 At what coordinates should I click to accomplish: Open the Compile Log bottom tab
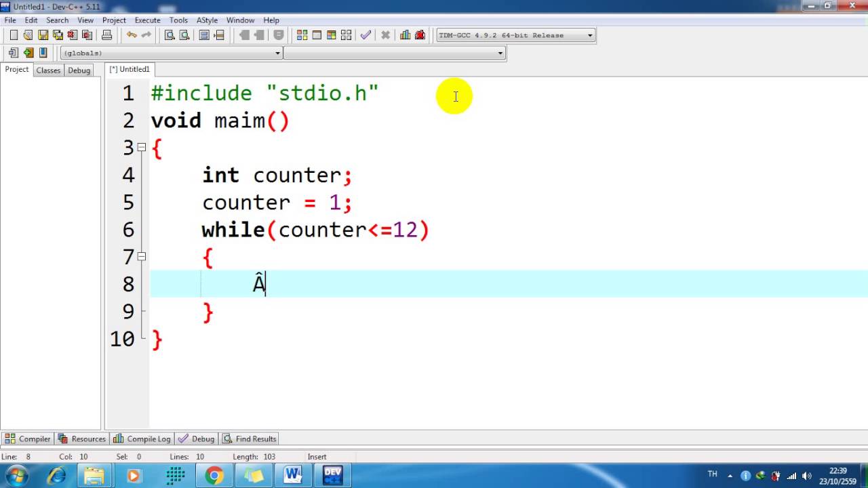[x=142, y=439]
